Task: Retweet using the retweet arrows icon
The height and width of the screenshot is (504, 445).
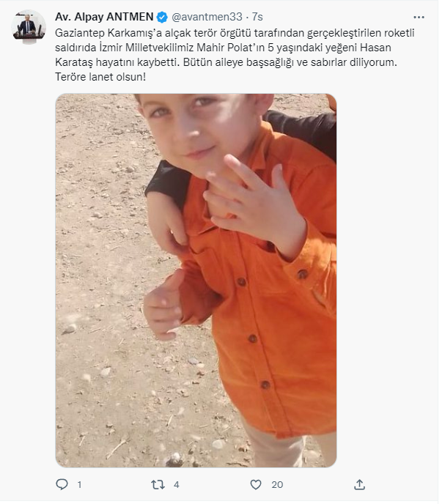Action: click(x=158, y=484)
